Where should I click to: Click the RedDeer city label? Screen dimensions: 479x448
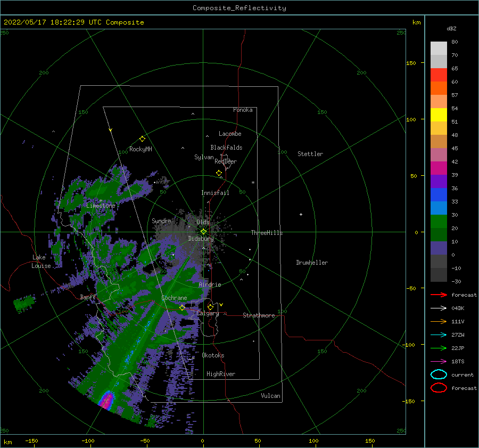(x=226, y=161)
